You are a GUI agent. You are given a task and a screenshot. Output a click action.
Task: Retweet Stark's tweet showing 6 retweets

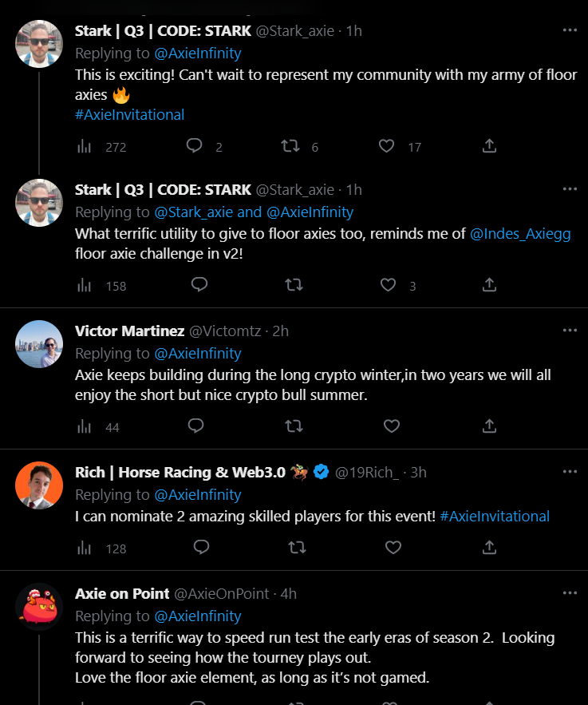click(x=290, y=146)
